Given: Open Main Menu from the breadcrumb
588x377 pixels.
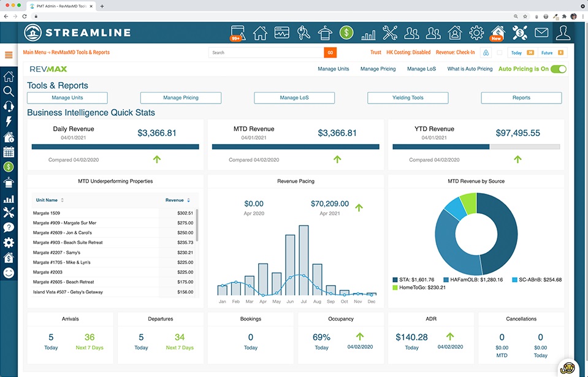Looking at the screenshot, I should point(33,52).
